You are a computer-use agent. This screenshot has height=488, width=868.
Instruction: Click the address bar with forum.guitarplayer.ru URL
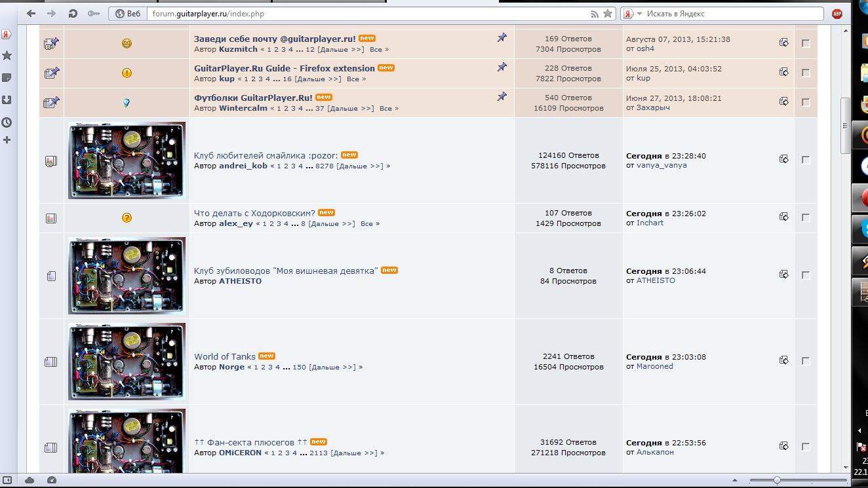(x=367, y=13)
